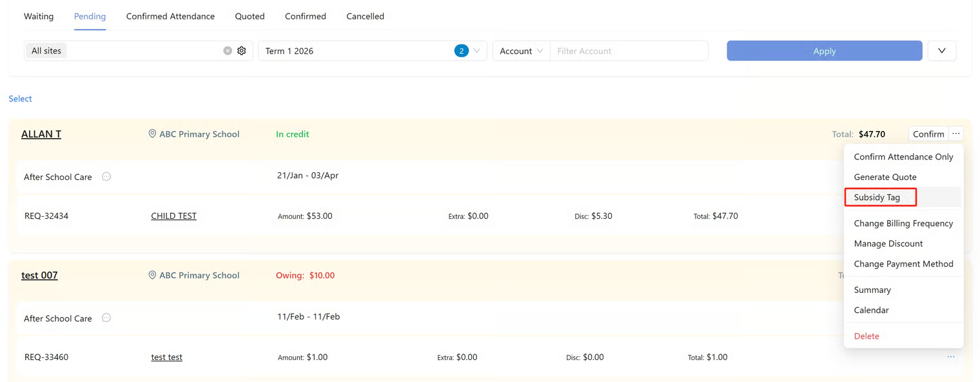980x382 pixels.
Task: Select Generate Quote from the menu
Action: [885, 177]
